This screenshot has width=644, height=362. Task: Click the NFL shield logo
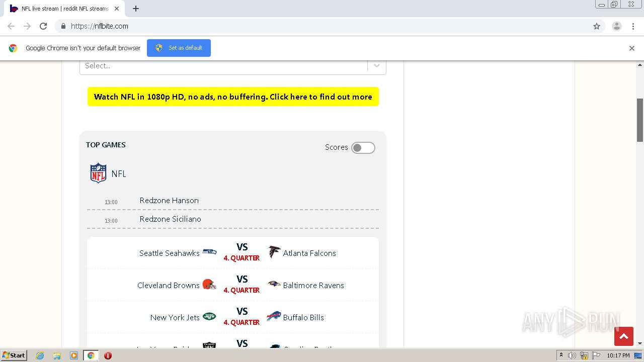(x=98, y=173)
